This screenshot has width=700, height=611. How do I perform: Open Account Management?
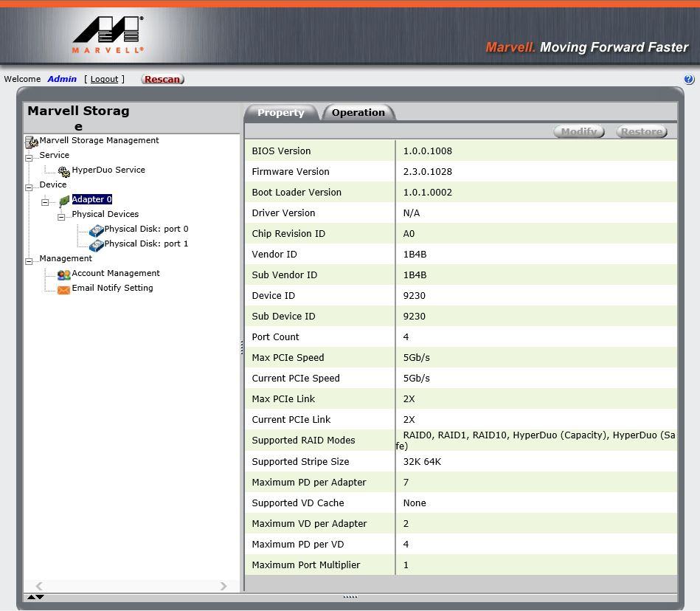[x=116, y=273]
